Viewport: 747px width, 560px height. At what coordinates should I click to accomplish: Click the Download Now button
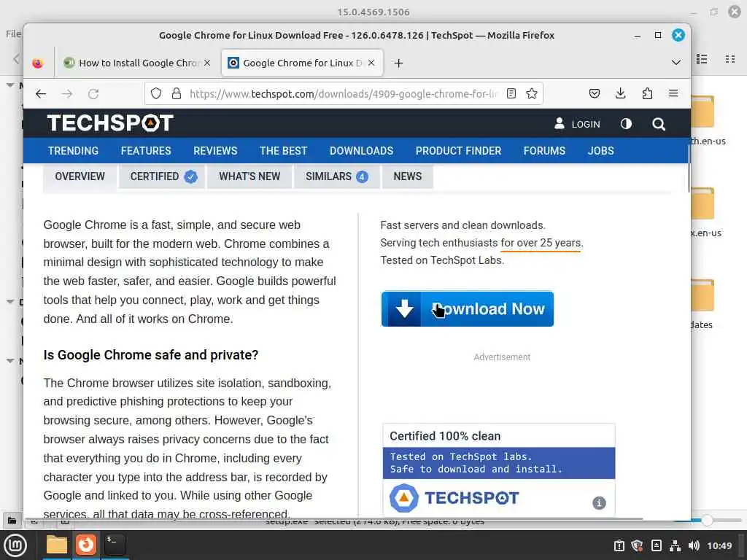coord(468,308)
